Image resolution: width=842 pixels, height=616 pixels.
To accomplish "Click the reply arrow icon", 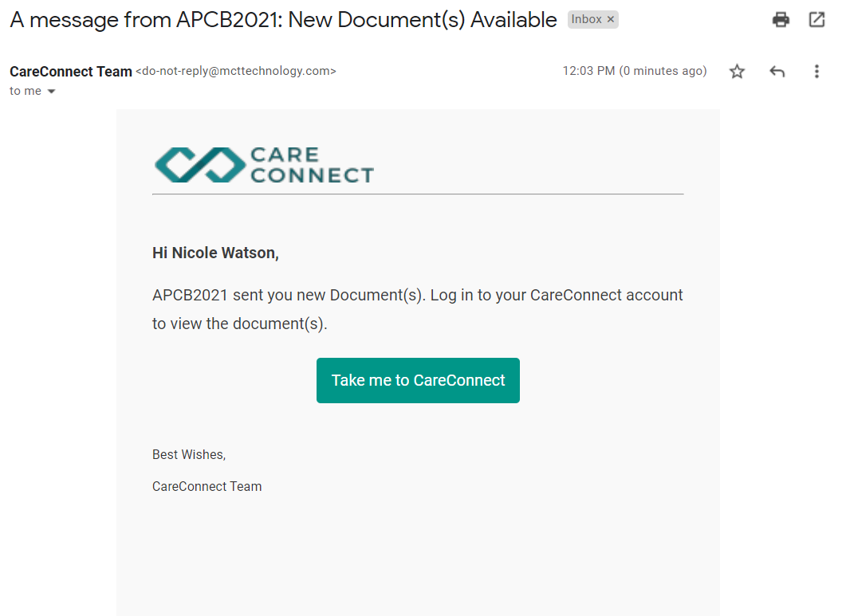I will point(777,72).
